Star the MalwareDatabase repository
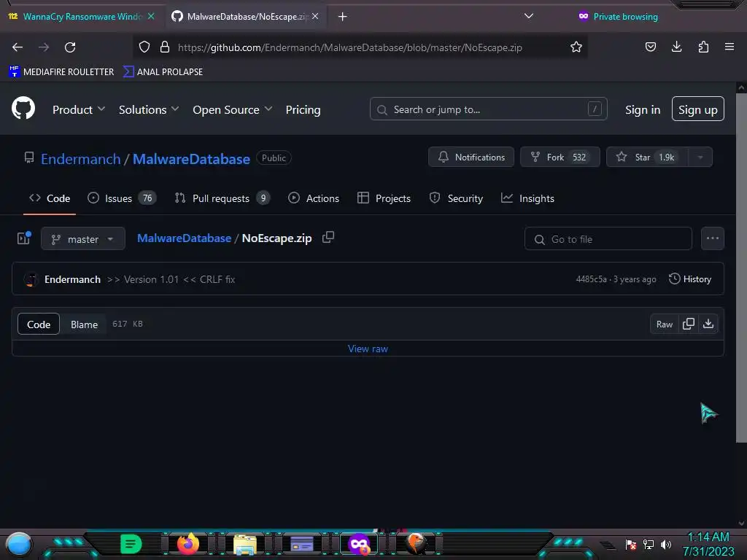 [x=647, y=157]
